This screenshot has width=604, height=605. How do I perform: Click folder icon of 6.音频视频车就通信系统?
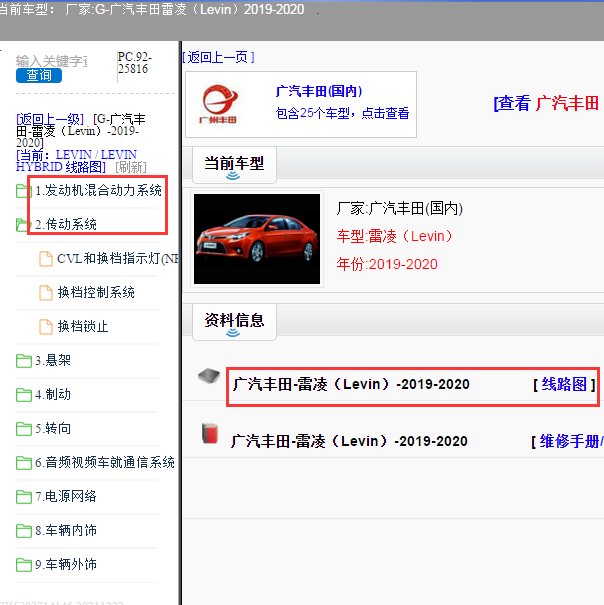coord(24,463)
